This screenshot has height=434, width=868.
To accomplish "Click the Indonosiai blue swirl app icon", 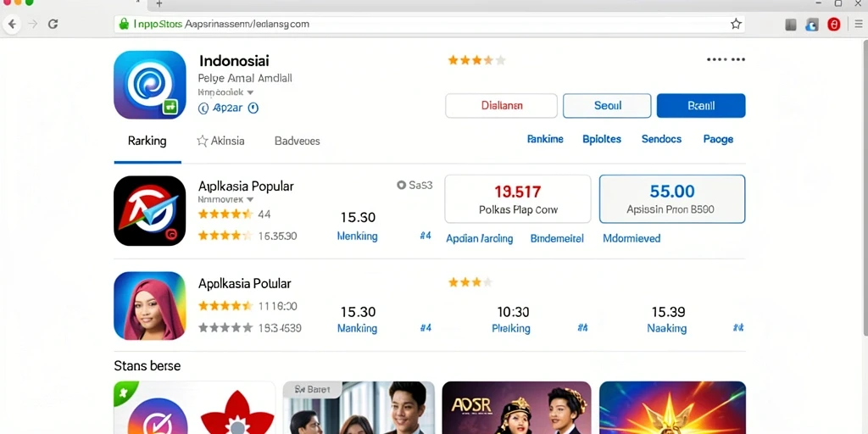I will (149, 85).
